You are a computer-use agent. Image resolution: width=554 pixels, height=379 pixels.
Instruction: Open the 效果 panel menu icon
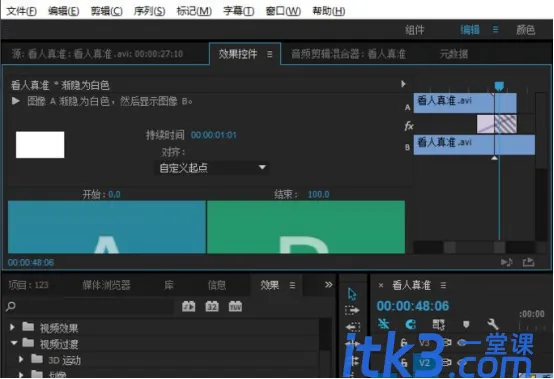292,285
